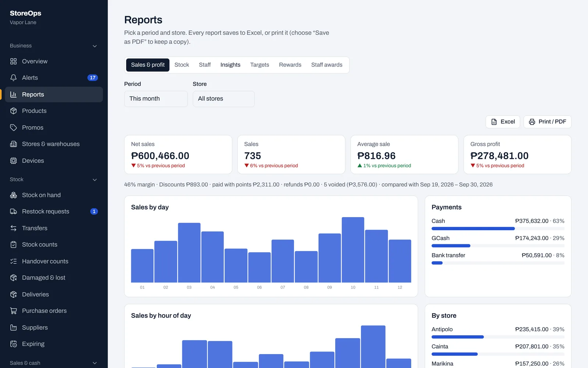Open Damaged & lost package icon
Screen dimensions: 588x368
tap(14, 278)
